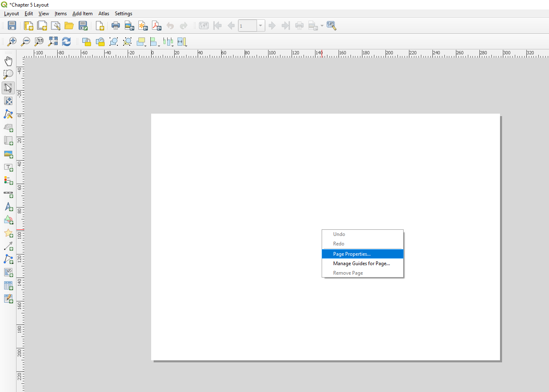Click the Zoom Full icon

tap(53, 41)
